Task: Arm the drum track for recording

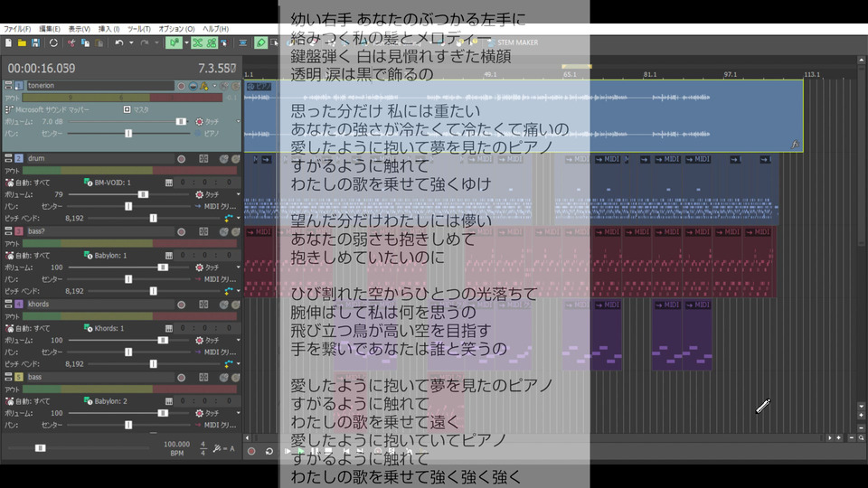Action: click(x=181, y=159)
